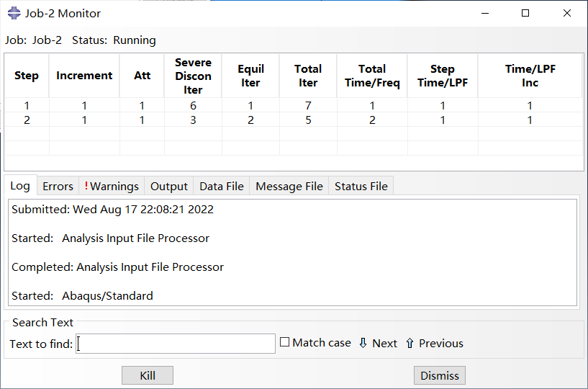Enable the Match case checkbox
The height and width of the screenshot is (389, 588).
click(285, 343)
